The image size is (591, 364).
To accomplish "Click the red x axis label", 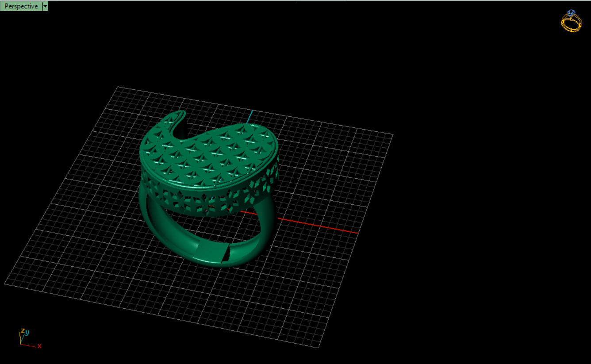I will pos(39,346).
